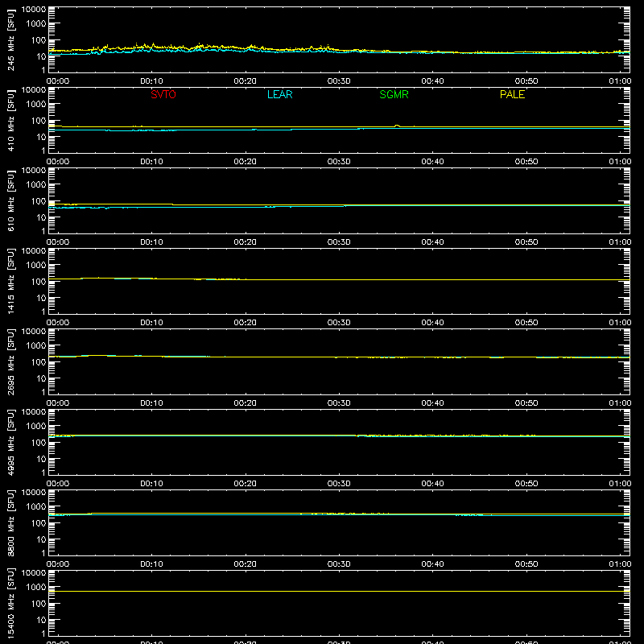Select the 610 MHz [SFU] axis title
Viewport: 644px width, 644px height.
pyautogui.click(x=10, y=200)
